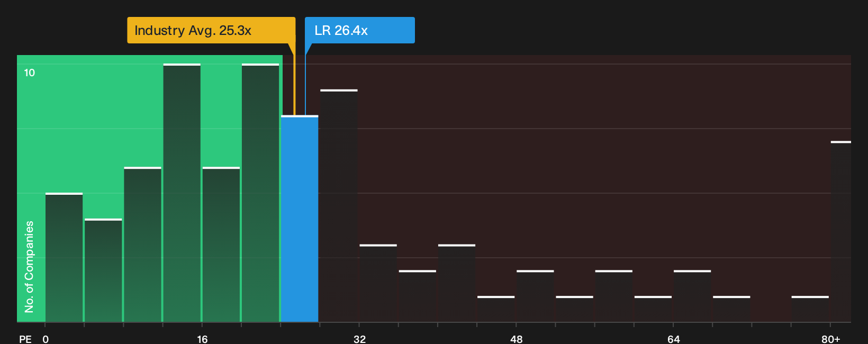Click the tallest bar near PE 16
The width and height of the screenshot is (868, 344).
pyautogui.click(x=182, y=193)
